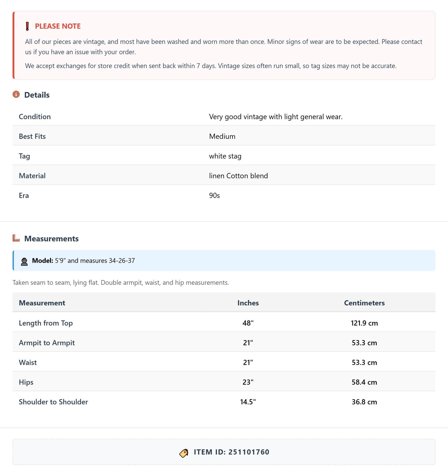Click the Hips 58.4 cm value
The image size is (448, 476).
364,382
